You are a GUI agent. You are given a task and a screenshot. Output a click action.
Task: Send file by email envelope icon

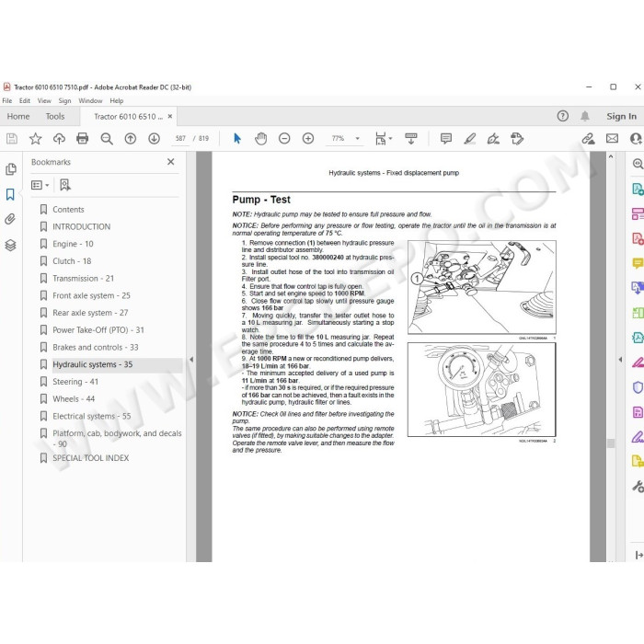click(x=612, y=138)
